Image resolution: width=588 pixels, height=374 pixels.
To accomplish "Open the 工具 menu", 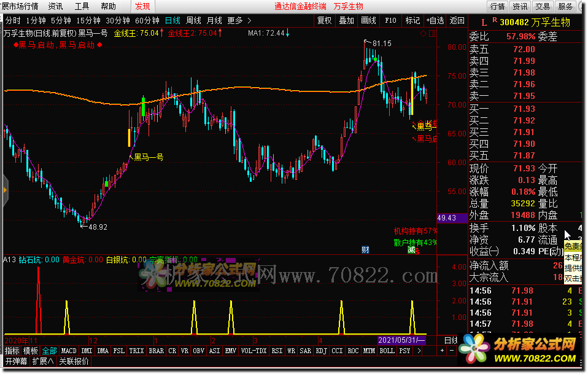I will pyautogui.click(x=82, y=6).
